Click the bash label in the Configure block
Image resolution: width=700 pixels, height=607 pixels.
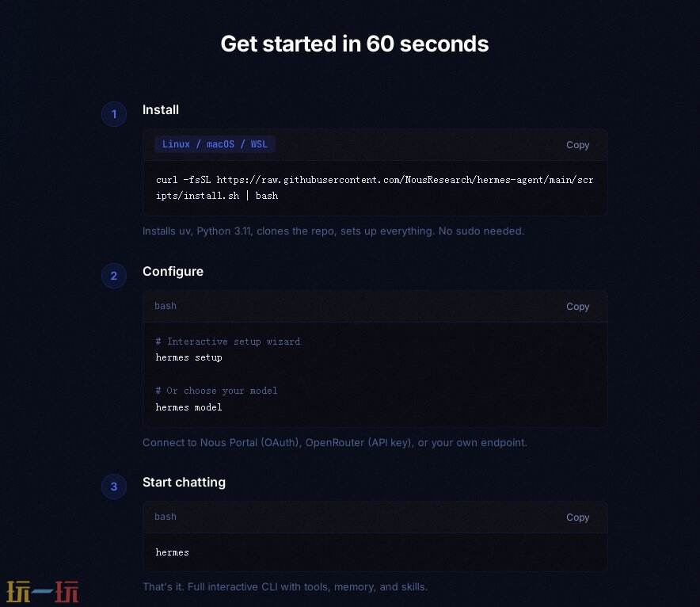165,306
